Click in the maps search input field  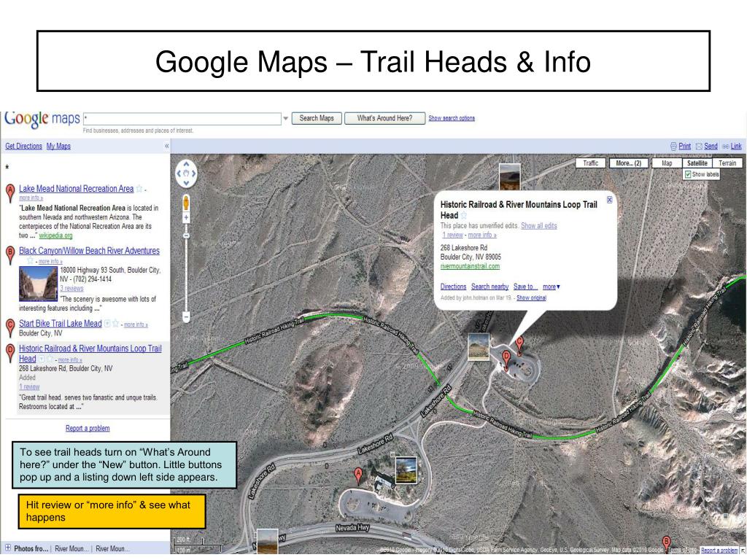[x=182, y=118]
